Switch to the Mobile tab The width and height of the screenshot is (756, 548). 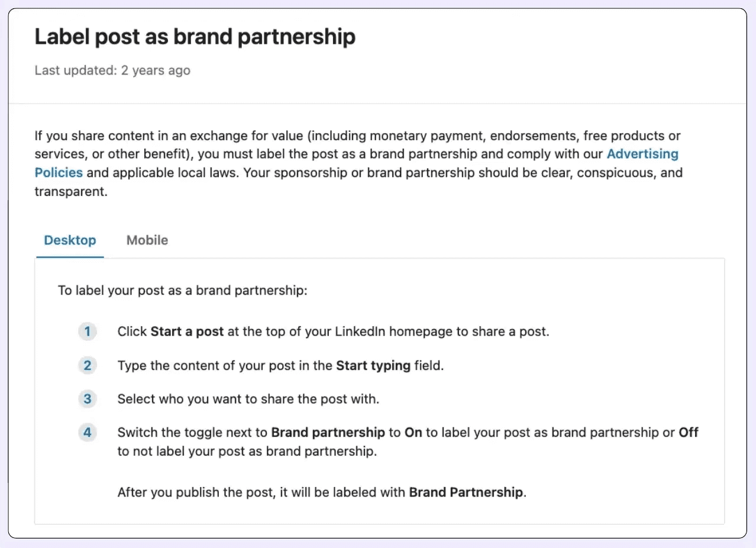click(147, 240)
